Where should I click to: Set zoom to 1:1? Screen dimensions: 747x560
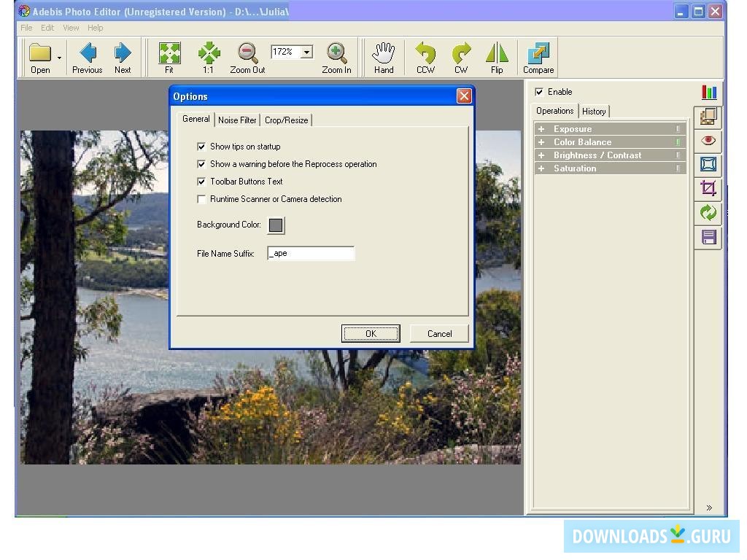pos(208,58)
